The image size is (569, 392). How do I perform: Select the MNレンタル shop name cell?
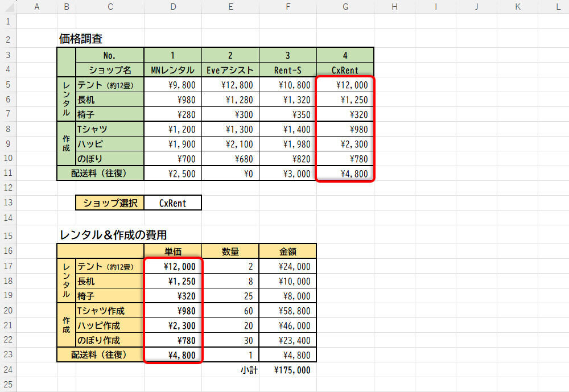pyautogui.click(x=173, y=69)
